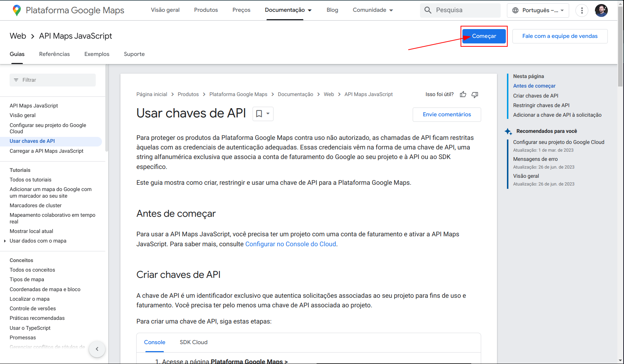Click the Plataforma Google Maps breadcrumb
Image resolution: width=624 pixels, height=364 pixels.
[x=239, y=95]
